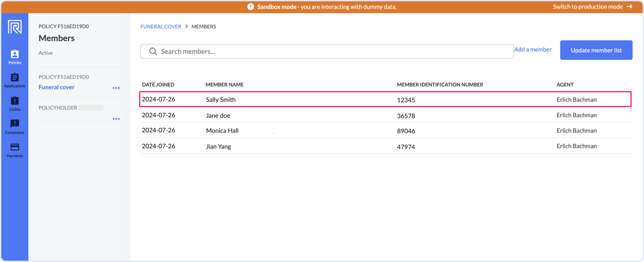644x262 pixels.
Task: Open the Payments section in the sidebar
Action: pos(15,149)
